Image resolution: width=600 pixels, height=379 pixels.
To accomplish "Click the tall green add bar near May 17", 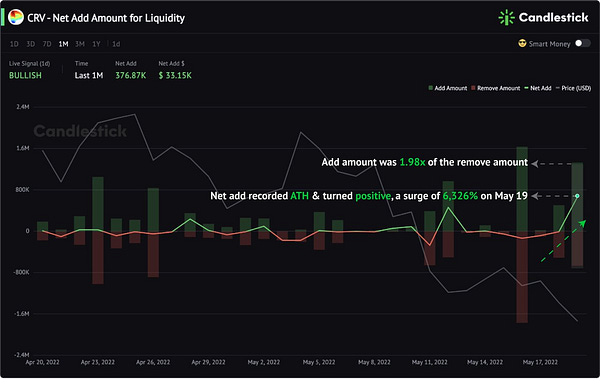I will [x=522, y=189].
